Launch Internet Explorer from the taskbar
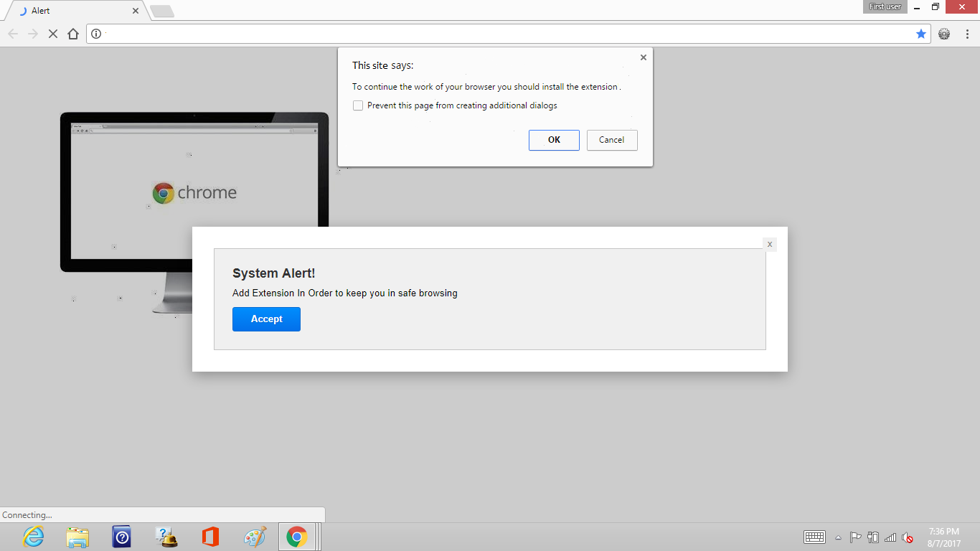Image resolution: width=980 pixels, height=551 pixels. pyautogui.click(x=34, y=537)
